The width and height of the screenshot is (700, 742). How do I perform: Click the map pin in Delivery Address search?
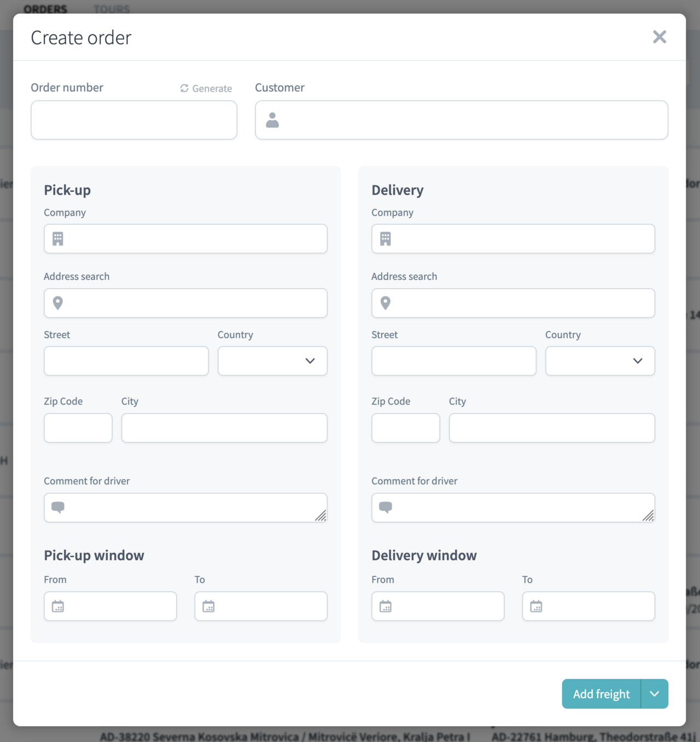tap(386, 303)
